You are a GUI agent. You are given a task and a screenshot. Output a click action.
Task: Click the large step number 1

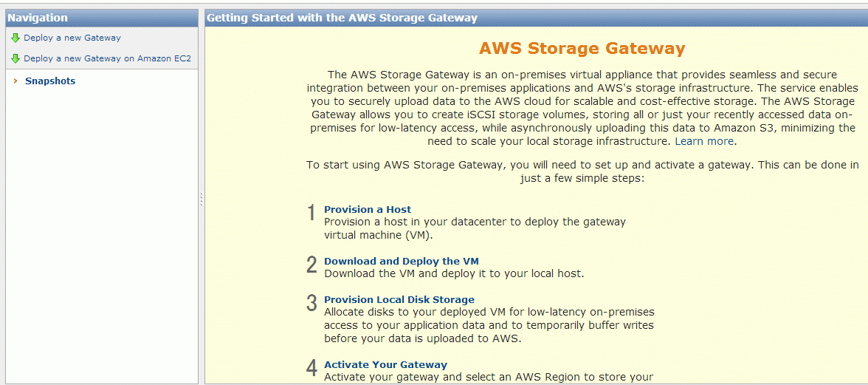point(311,213)
